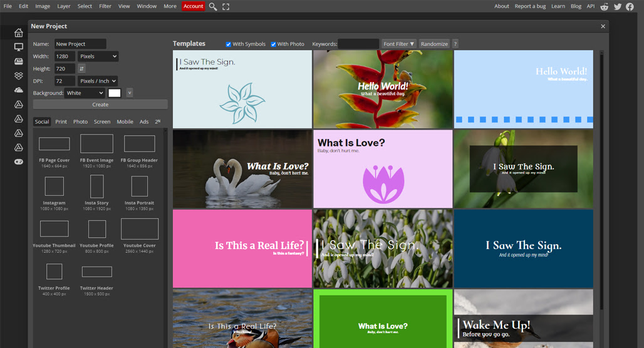Choose the Youtube Profile preset
The image size is (644, 348).
(96, 237)
